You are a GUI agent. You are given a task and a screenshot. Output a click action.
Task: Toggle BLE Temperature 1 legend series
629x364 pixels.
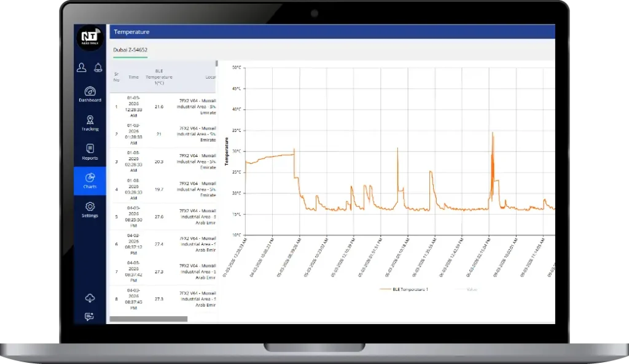pyautogui.click(x=405, y=289)
